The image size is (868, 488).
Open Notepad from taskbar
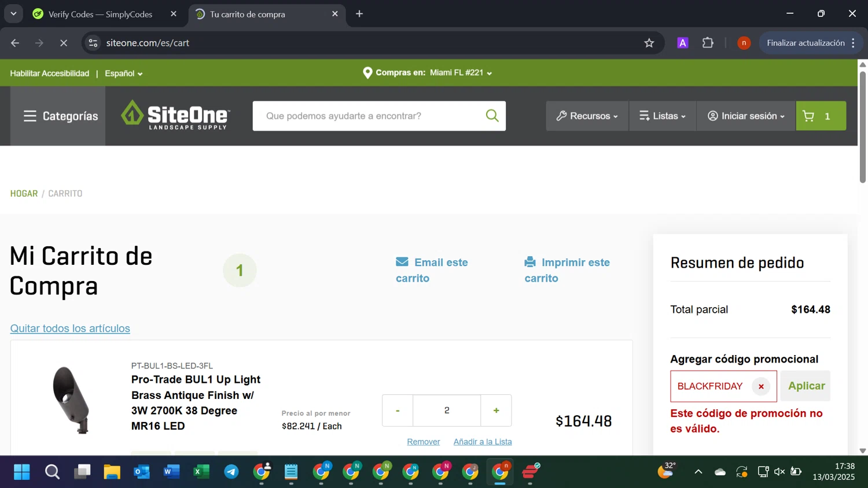click(x=291, y=472)
